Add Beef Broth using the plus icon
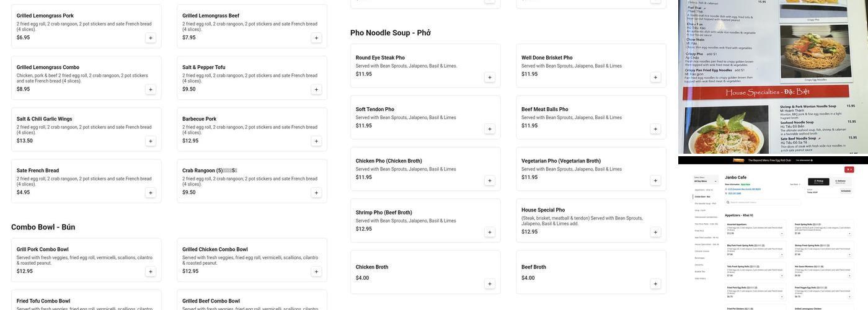Viewport: 868px width, 310px height. pyautogui.click(x=655, y=284)
